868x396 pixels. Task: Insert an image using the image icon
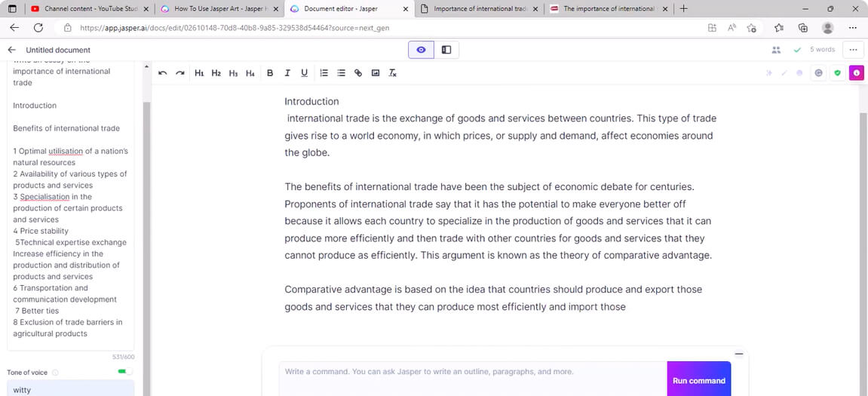click(376, 73)
